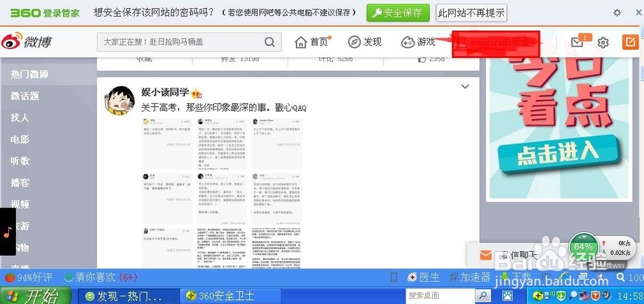The image size is (644, 304).
Task: Select 电影 in sidebar
Action: (20, 139)
